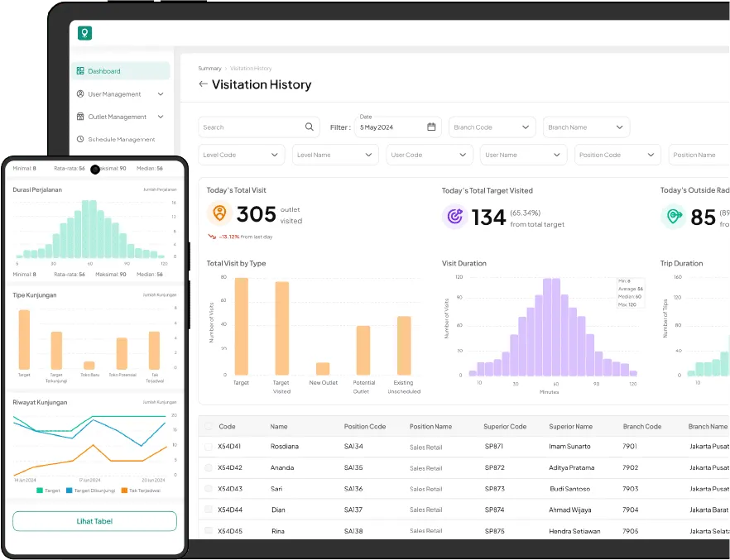Click the purple target visited icon
Image resolution: width=730 pixels, height=560 pixels.
click(x=455, y=217)
